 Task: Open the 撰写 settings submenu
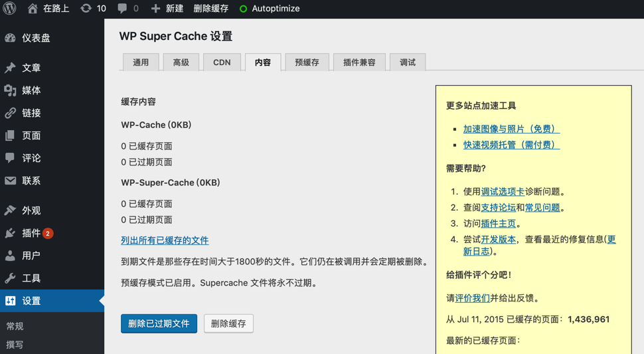(15, 345)
